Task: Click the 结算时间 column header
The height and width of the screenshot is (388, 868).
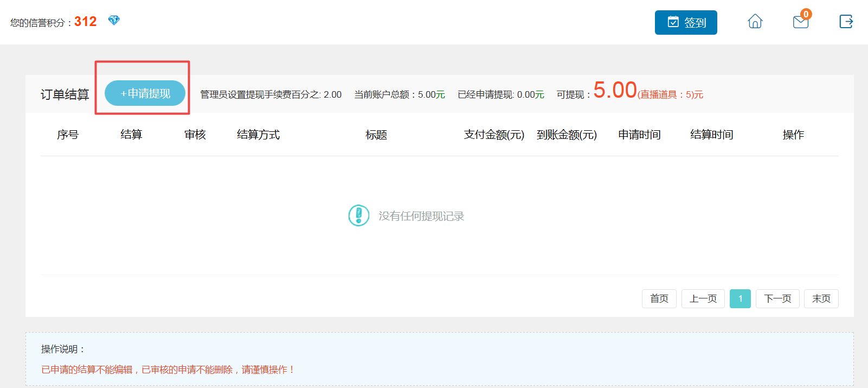Action: pyautogui.click(x=712, y=135)
